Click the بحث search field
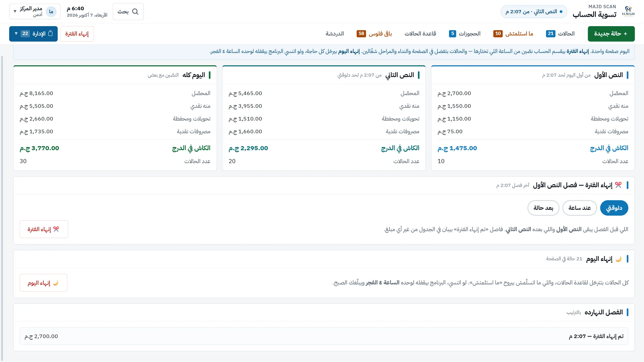Screen dimensions: 644x362 128,12
